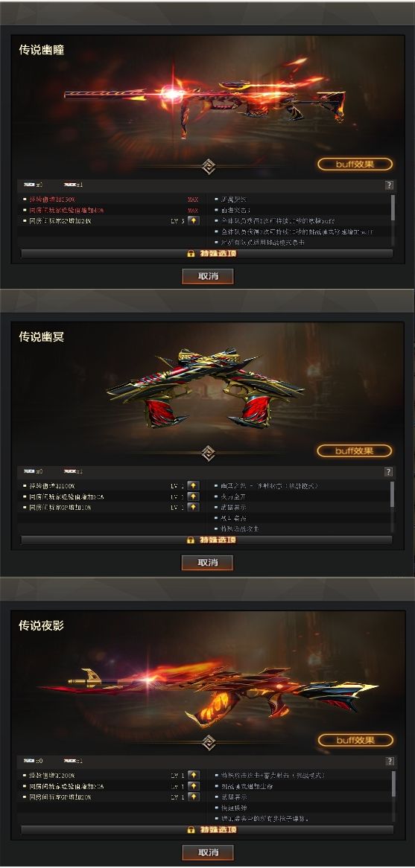Expand 特殊选项 bar in 传说幽瞳 panel

[x=206, y=254]
